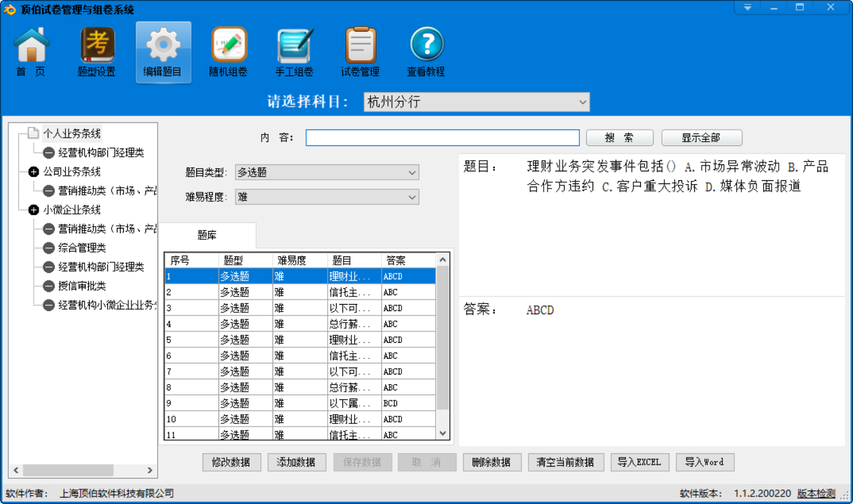The height and width of the screenshot is (504, 853).
Task: Click 总行薪... cell in row 4
Action: [x=354, y=324]
